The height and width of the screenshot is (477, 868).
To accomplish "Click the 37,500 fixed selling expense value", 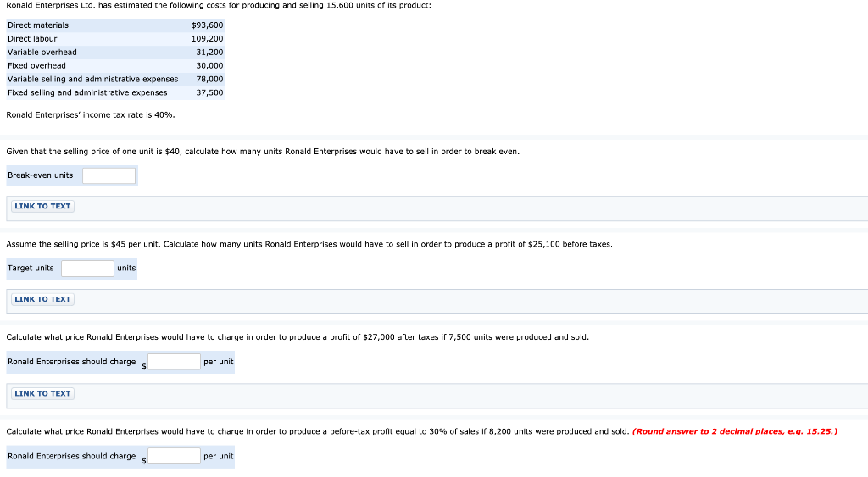I will 209,92.
